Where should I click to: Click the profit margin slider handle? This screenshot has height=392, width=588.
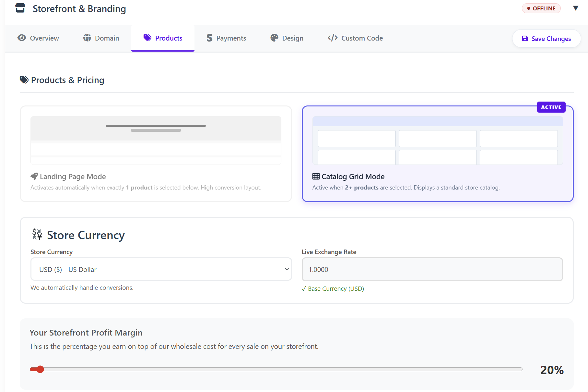[40, 369]
